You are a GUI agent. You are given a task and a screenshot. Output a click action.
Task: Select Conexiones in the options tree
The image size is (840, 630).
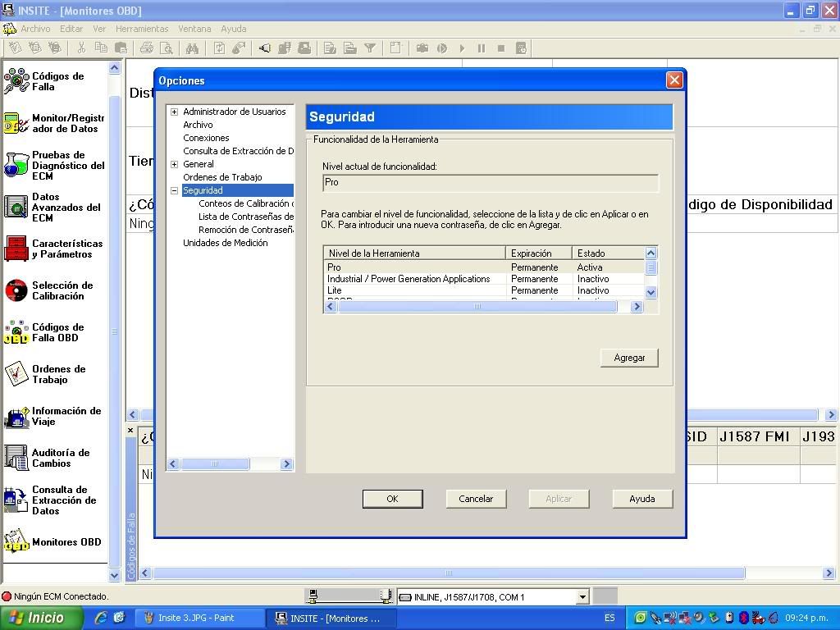tap(206, 138)
